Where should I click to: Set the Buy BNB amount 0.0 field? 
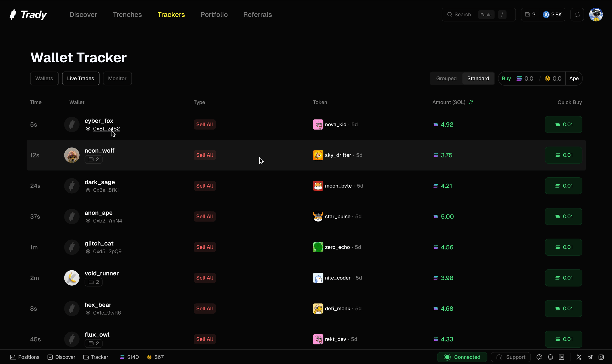[x=553, y=78]
